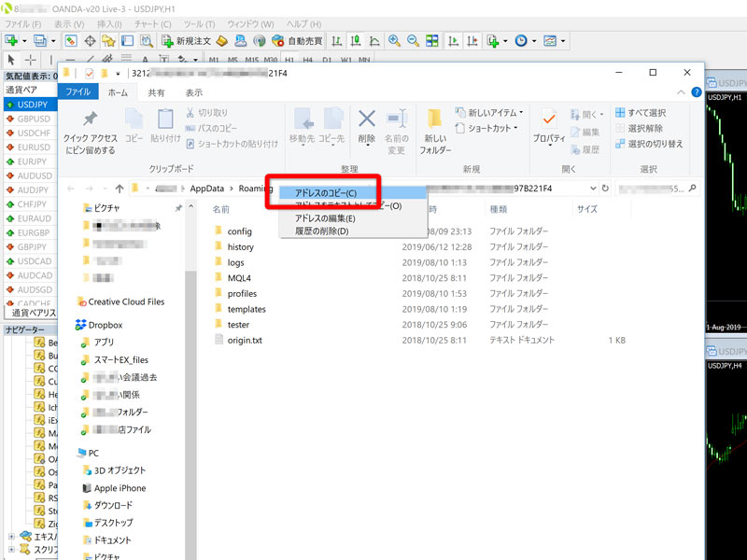The width and height of the screenshot is (747, 560).
Task: Sort by 名前 column header
Action: pos(220,209)
